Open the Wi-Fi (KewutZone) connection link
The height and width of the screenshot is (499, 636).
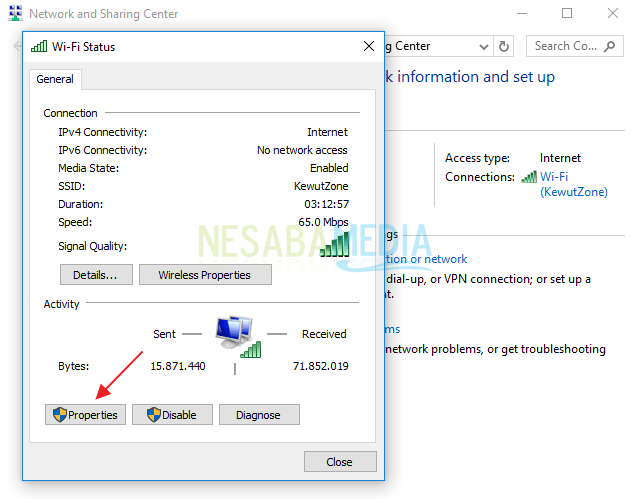point(574,184)
